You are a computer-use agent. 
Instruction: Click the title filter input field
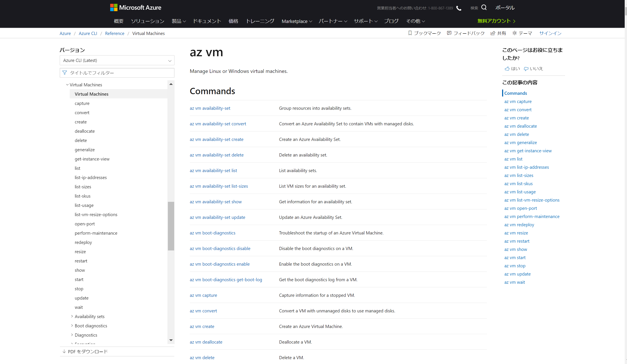point(117,73)
